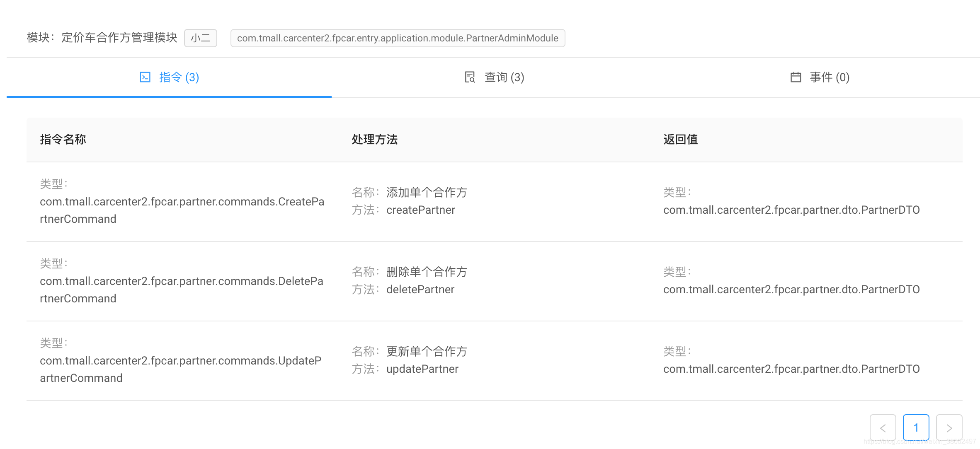980x449 pixels.
Task: Open the 查询 (3) tab
Action: (x=494, y=77)
